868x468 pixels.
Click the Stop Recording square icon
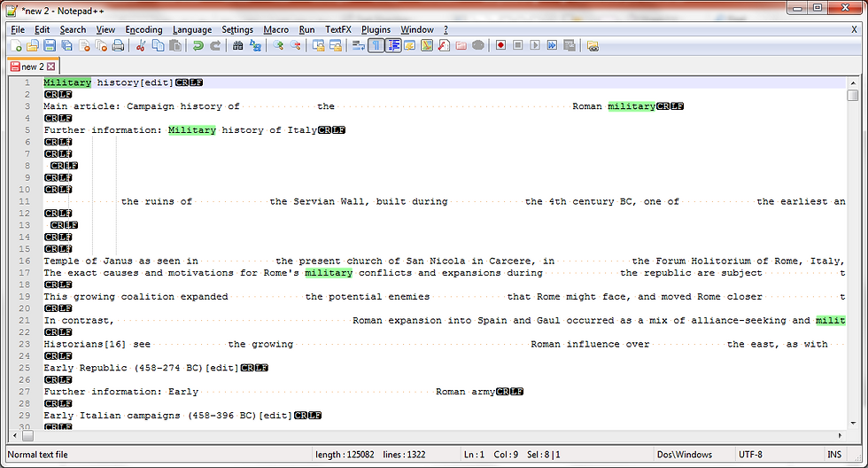pos(517,45)
